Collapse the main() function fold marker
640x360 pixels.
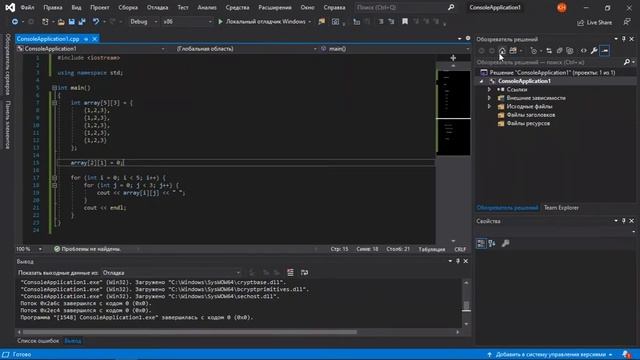click(x=54, y=88)
